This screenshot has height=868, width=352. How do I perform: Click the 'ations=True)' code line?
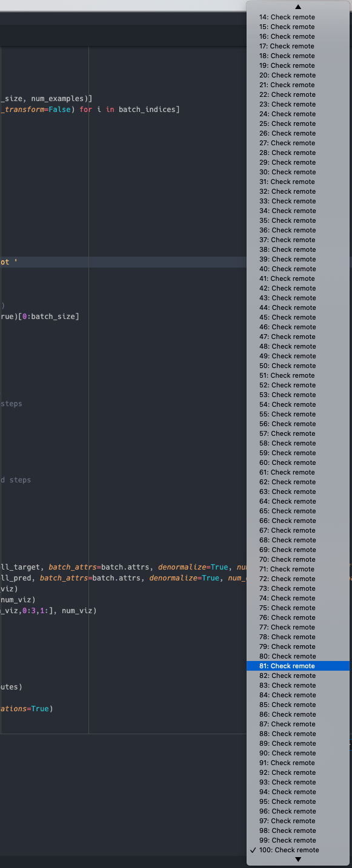pyautogui.click(x=27, y=709)
